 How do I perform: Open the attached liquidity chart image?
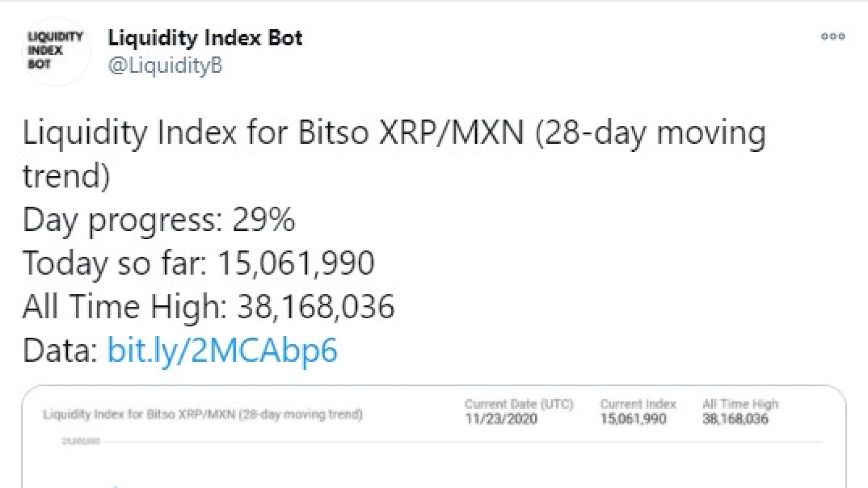(x=434, y=436)
